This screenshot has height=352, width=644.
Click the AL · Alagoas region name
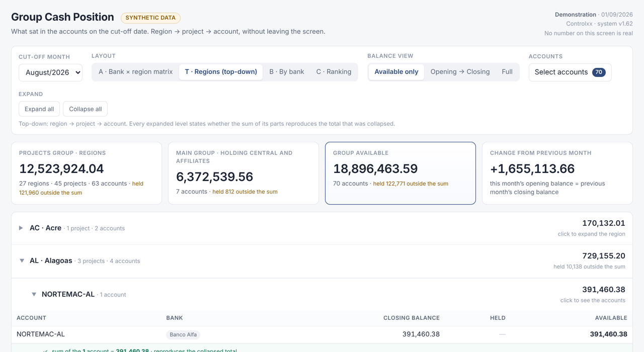coord(51,260)
